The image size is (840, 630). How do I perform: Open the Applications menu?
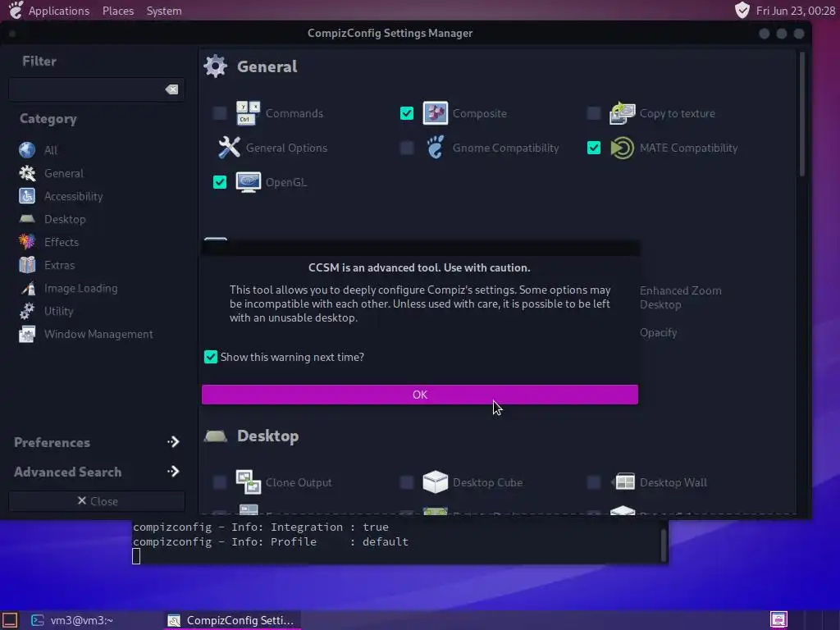click(x=59, y=11)
